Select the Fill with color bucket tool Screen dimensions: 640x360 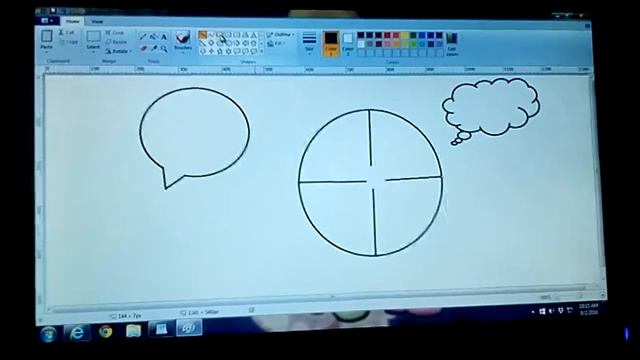(153, 37)
